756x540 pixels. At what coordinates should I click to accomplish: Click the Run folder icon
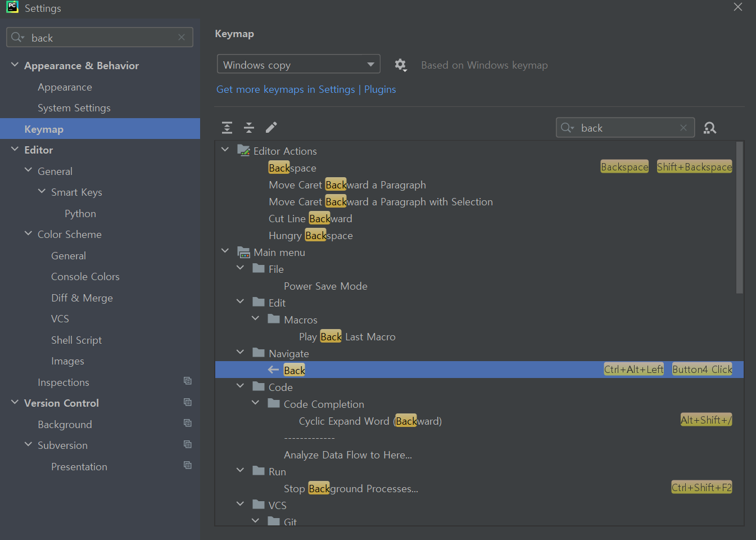(x=259, y=471)
